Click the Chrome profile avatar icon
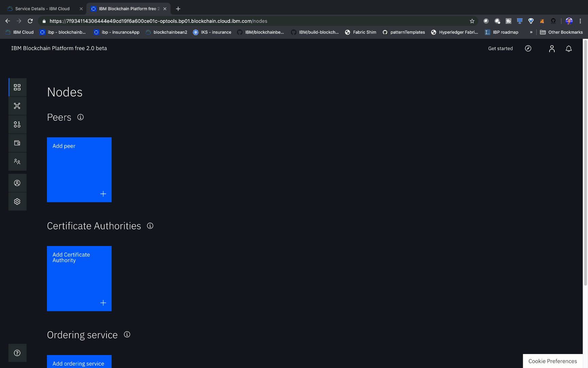The width and height of the screenshot is (588, 368). tap(569, 21)
